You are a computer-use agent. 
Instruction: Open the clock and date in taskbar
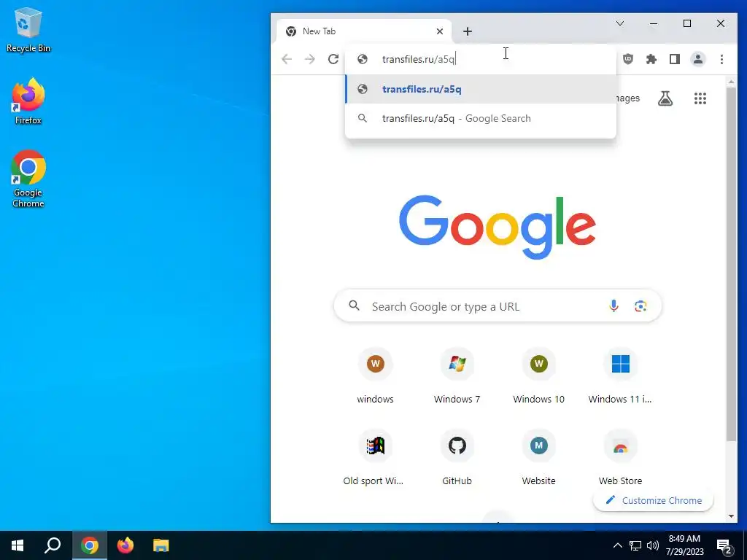pyautogui.click(x=685, y=545)
